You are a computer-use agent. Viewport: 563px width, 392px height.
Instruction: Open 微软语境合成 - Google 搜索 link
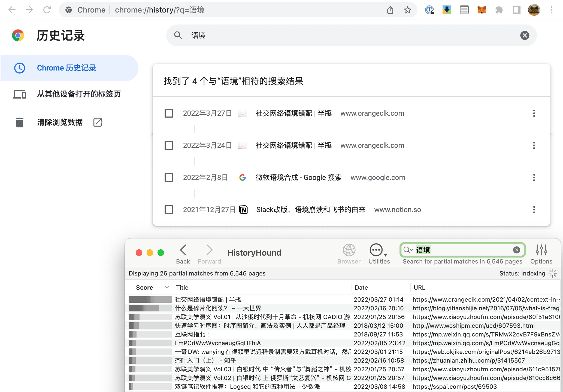298,177
